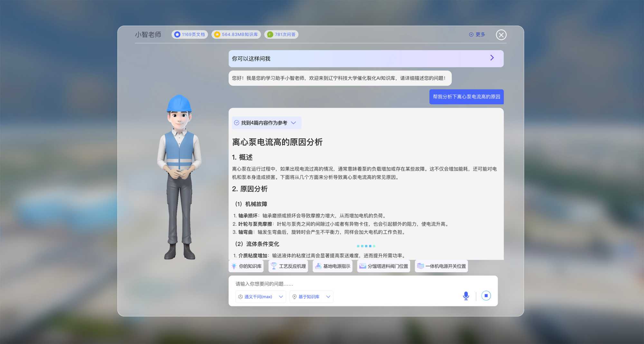The height and width of the screenshot is (344, 644).
Task: Click the yellow knowledge base size icon
Action: click(217, 34)
